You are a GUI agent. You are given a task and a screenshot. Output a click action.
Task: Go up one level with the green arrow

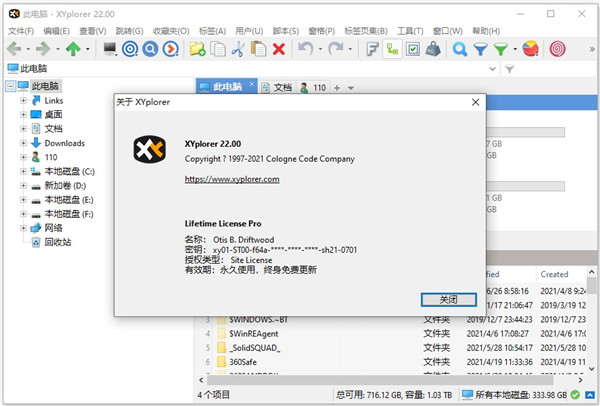coord(73,49)
